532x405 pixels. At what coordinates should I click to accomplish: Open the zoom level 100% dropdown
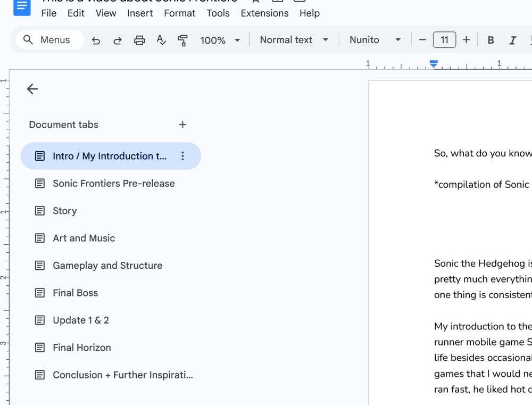220,40
